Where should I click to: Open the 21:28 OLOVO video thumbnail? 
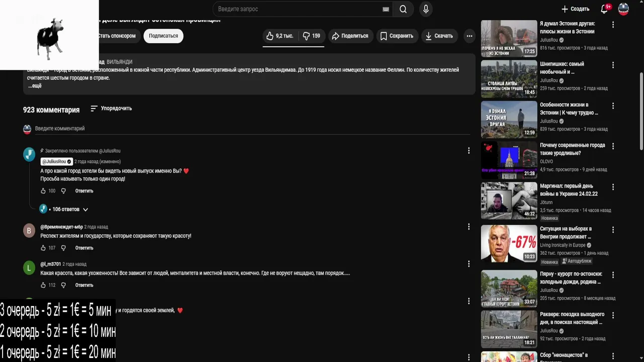[509, 160]
